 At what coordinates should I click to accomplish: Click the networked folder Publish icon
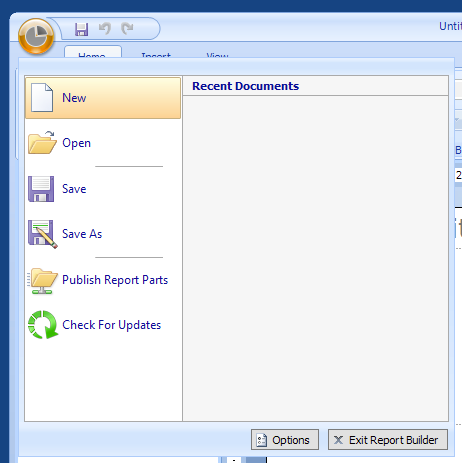point(42,281)
